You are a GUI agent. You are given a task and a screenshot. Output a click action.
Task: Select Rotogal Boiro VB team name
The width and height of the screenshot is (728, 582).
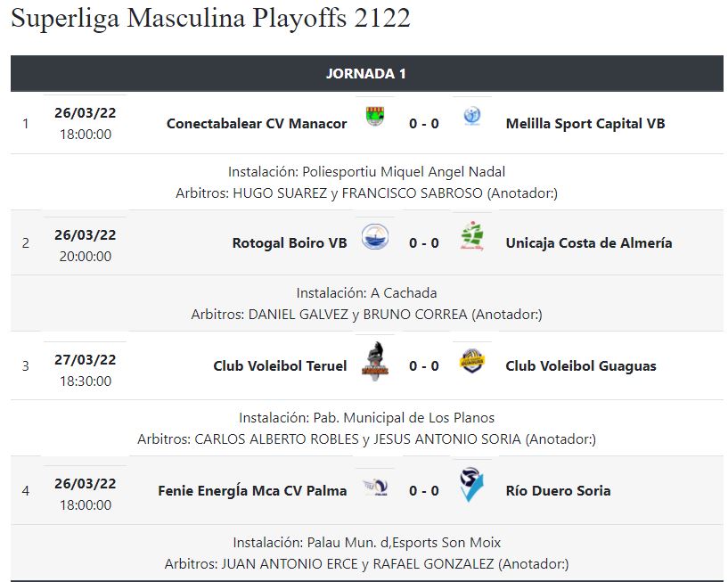pos(290,243)
